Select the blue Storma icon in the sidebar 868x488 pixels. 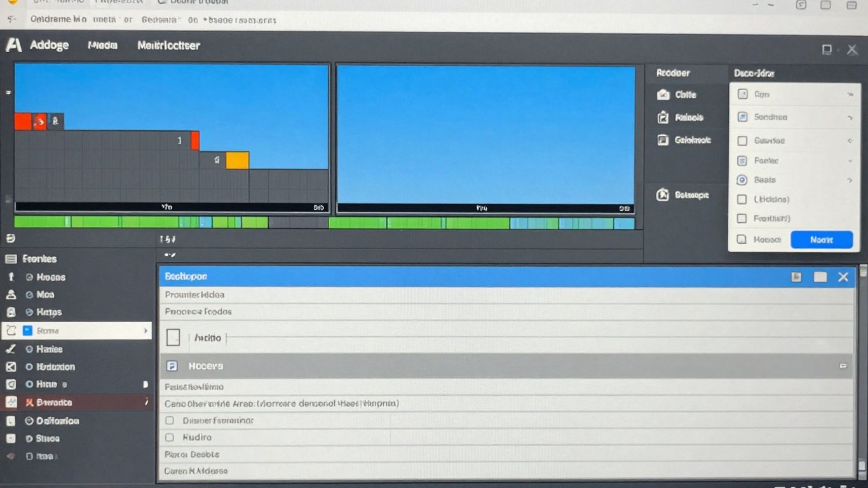point(25,330)
